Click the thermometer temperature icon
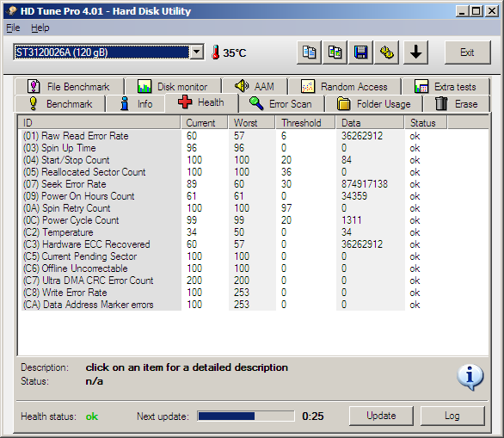Image resolution: width=504 pixels, height=438 pixels. [216, 52]
